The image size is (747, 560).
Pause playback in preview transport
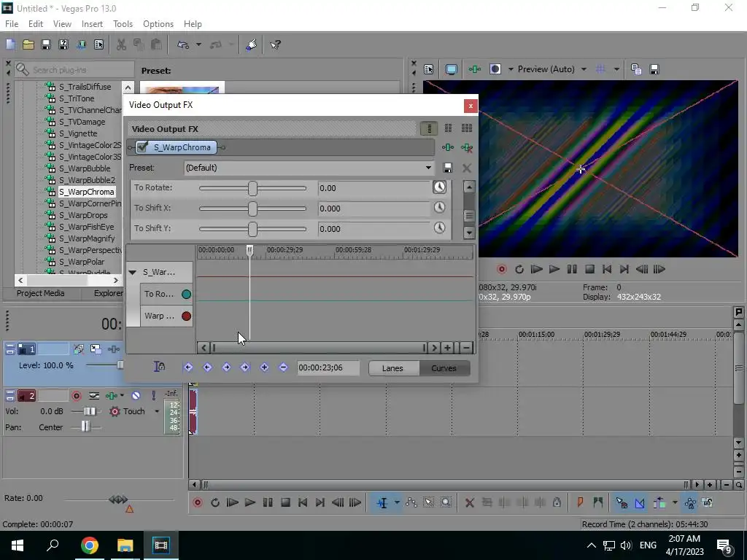(572, 269)
